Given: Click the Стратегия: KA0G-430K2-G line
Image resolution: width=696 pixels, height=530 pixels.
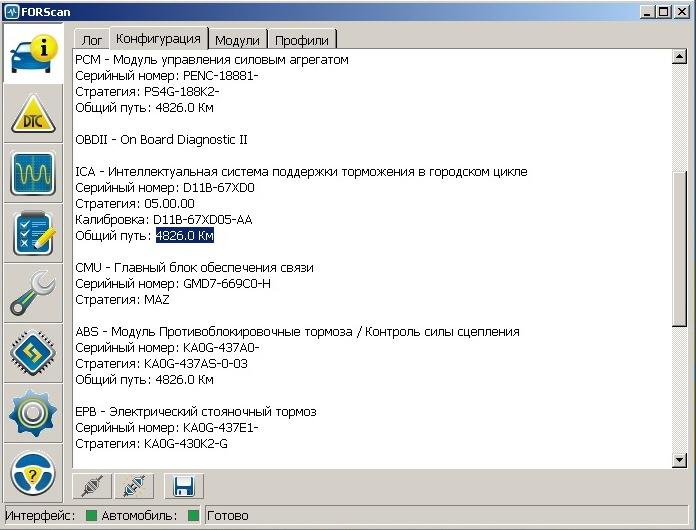Looking at the screenshot, I should click(x=151, y=443).
